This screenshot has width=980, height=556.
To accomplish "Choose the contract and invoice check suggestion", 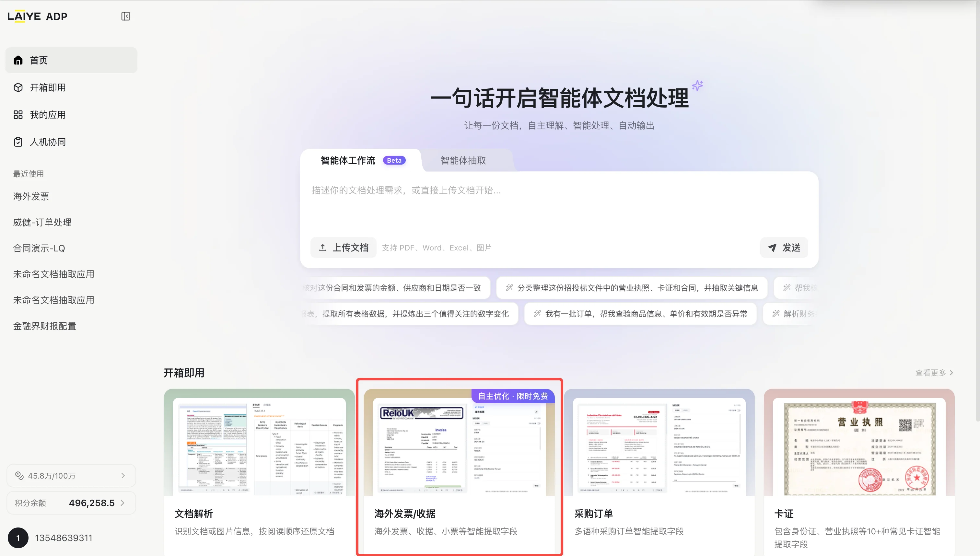I will click(x=395, y=288).
